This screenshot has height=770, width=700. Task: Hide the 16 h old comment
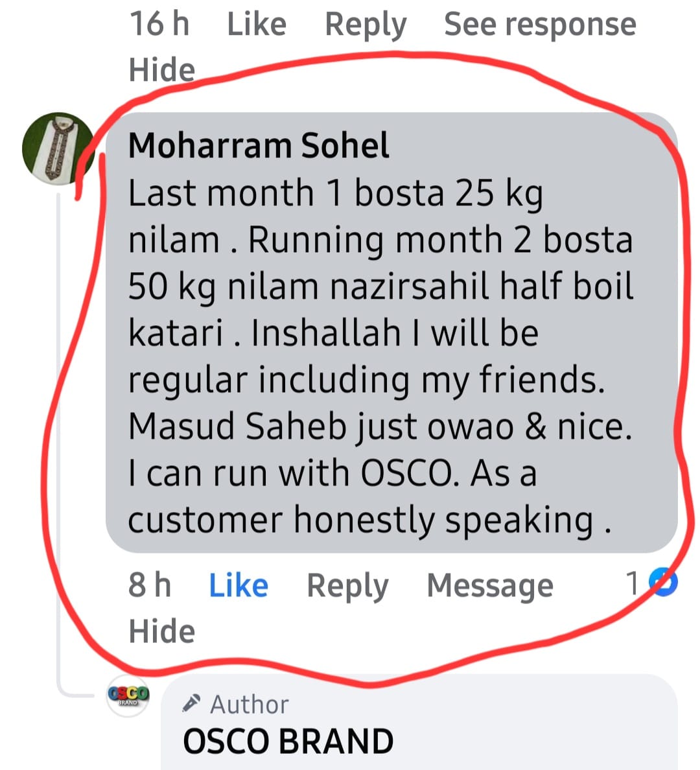(161, 69)
